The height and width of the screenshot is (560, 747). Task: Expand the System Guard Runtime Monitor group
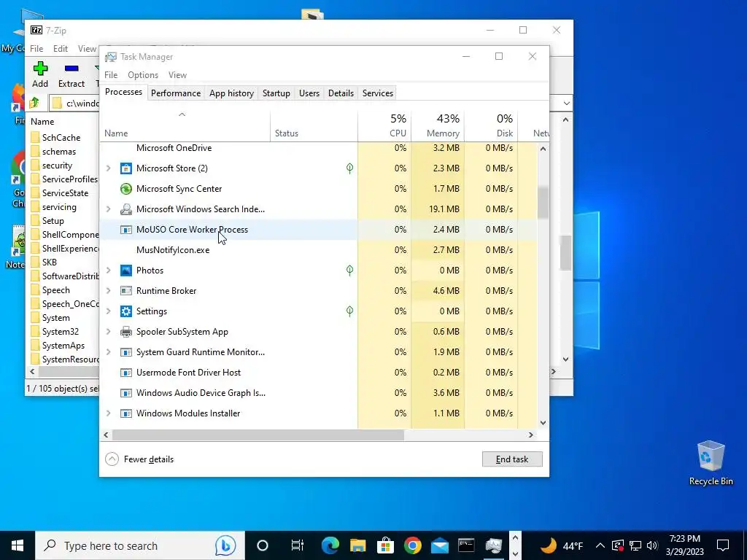(x=109, y=352)
